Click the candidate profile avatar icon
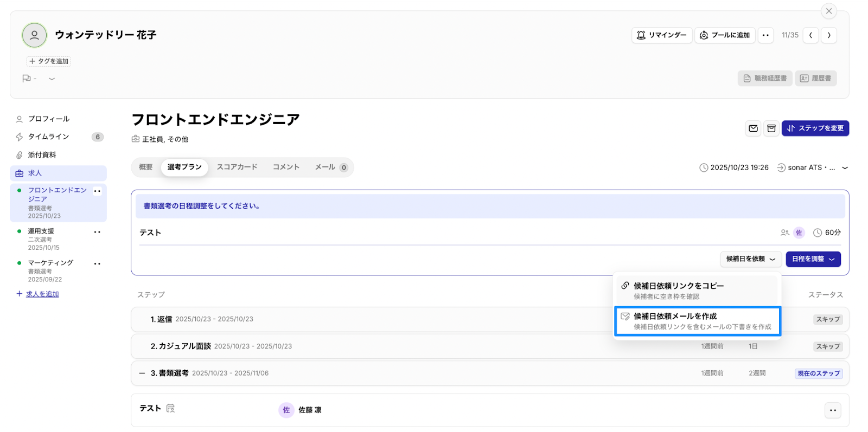The width and height of the screenshot is (868, 432). point(34,35)
